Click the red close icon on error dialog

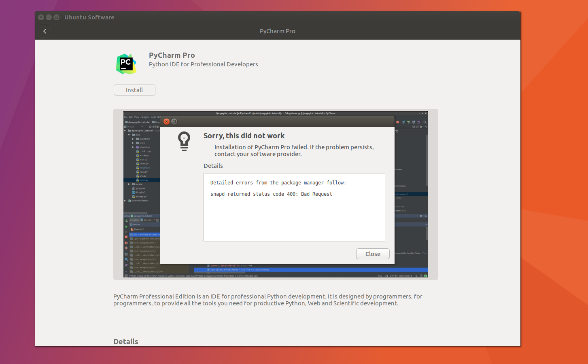pos(166,121)
